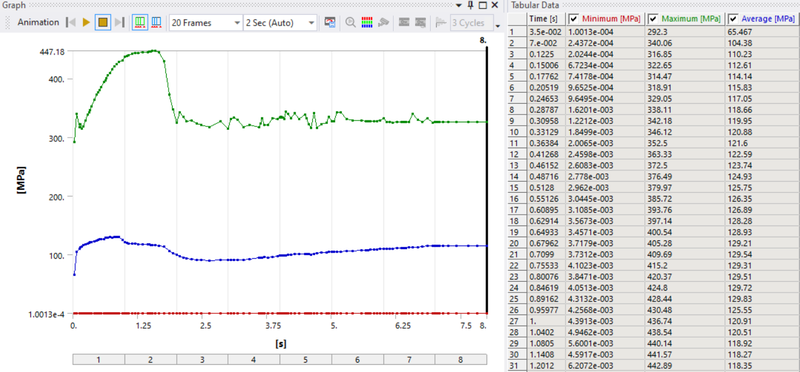Select step 6 in the timeline bar
Screen dimensions: 800x372
pyautogui.click(x=357, y=359)
